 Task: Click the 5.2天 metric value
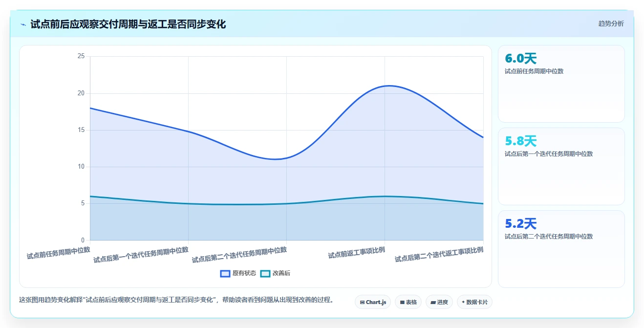click(521, 224)
